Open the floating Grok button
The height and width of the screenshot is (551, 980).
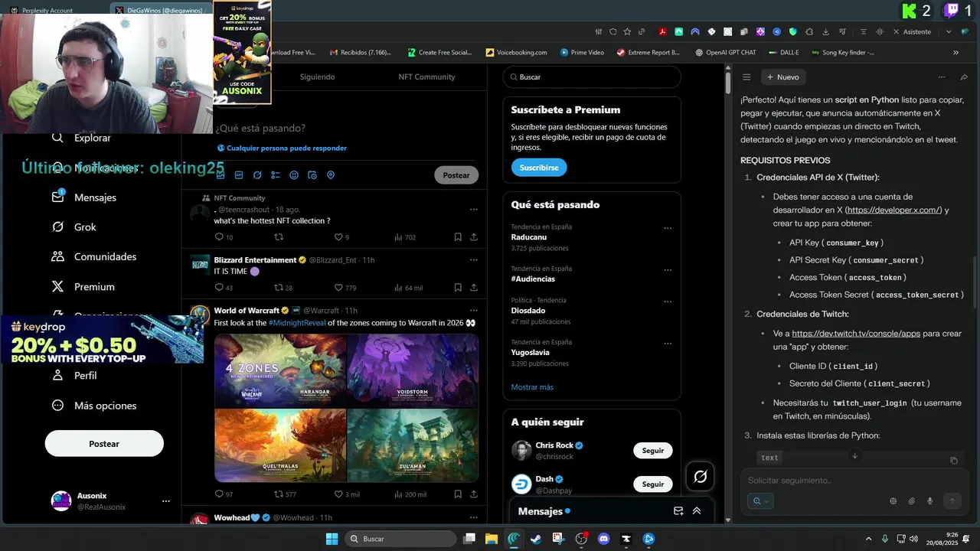click(700, 477)
